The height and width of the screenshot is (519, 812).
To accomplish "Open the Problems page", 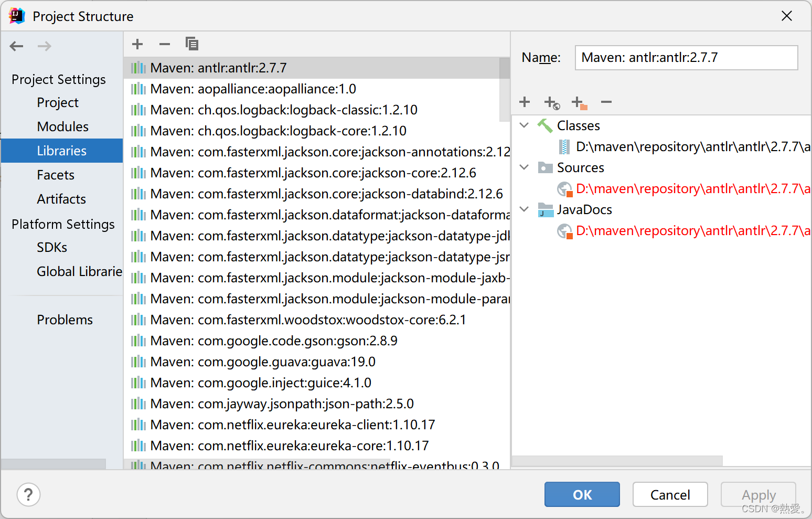I will [x=65, y=320].
